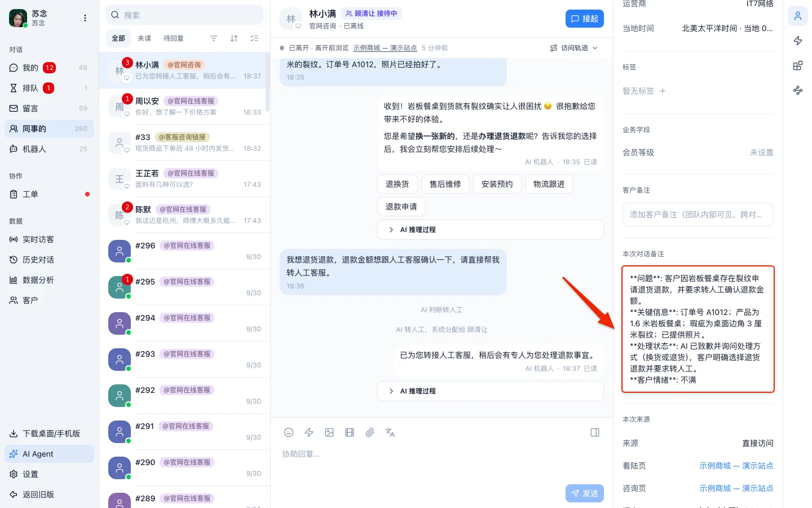This screenshot has height=508, width=812.
Task: Click the 退换货 quick option
Action: [x=397, y=184]
